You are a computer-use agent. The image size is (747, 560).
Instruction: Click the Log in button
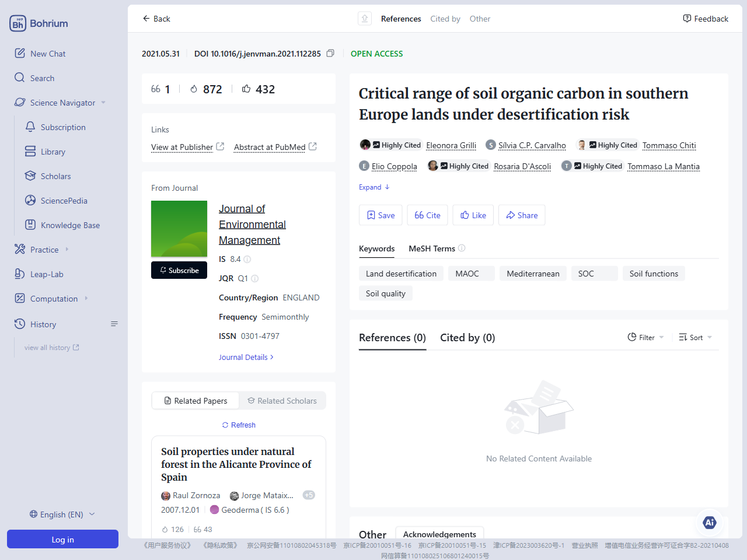pyautogui.click(x=62, y=539)
